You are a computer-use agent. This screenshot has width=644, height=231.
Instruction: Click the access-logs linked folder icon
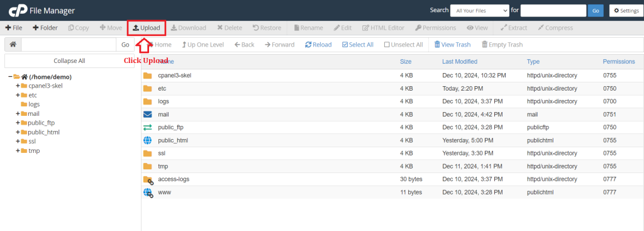148,179
